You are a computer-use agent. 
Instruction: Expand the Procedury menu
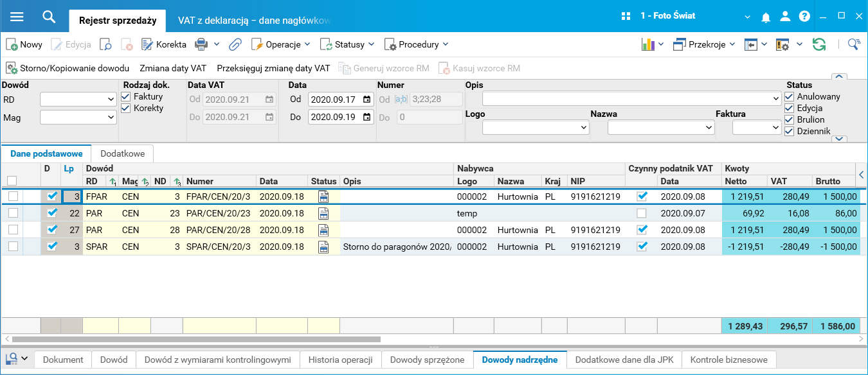tap(416, 44)
